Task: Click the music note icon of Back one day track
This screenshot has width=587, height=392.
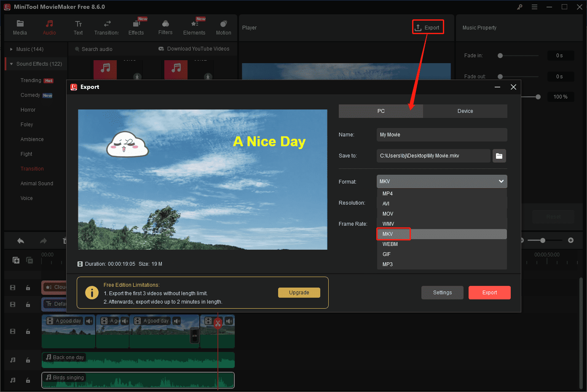Action: [13, 360]
